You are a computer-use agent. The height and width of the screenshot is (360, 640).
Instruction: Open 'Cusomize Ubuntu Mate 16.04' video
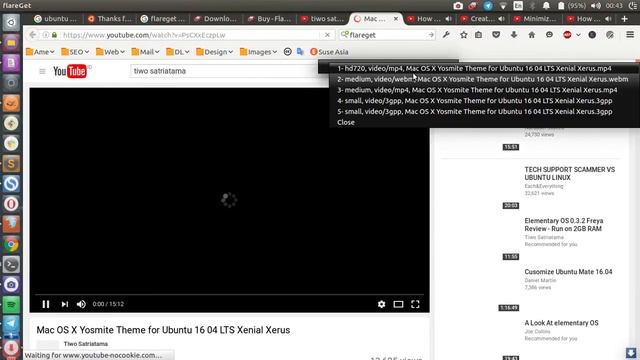coord(568,272)
